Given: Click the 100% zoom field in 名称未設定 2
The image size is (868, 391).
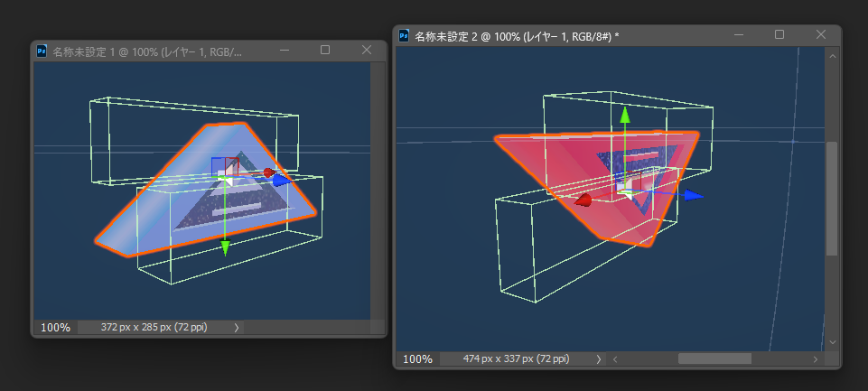Looking at the screenshot, I should 418,358.
